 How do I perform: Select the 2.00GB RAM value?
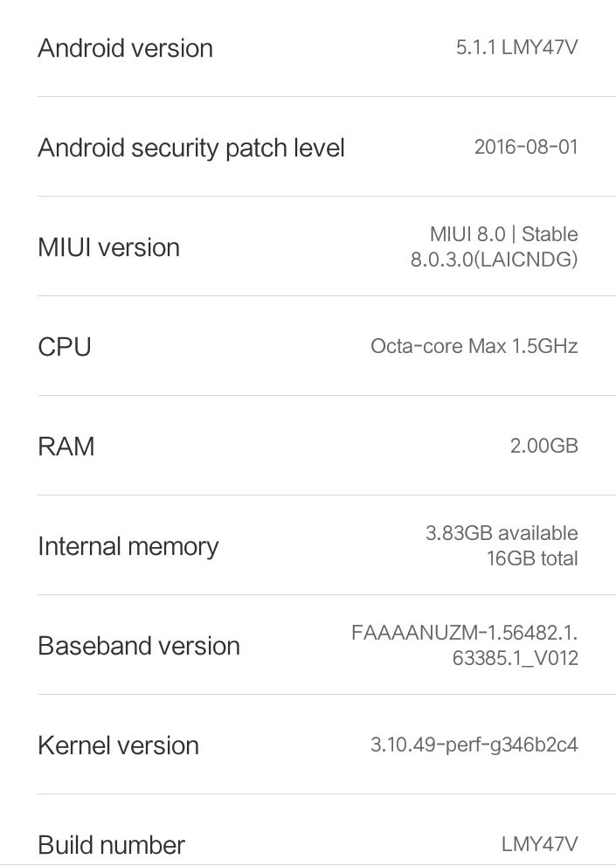pyautogui.click(x=543, y=446)
